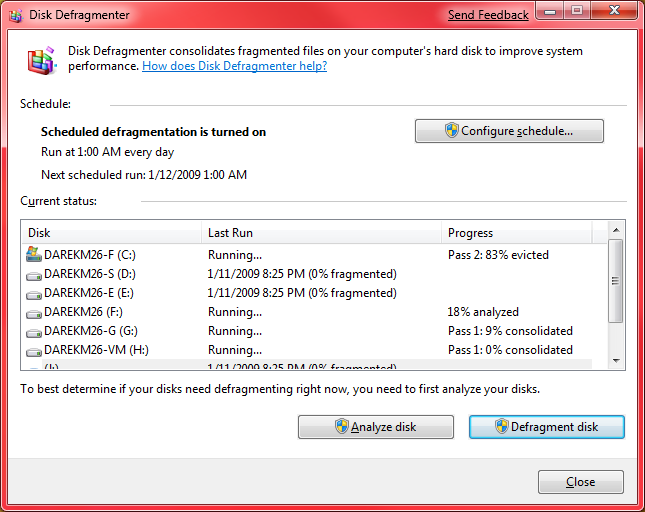Click the shield icon on Analyze disk button
The height and width of the screenshot is (512, 645).
click(x=341, y=426)
